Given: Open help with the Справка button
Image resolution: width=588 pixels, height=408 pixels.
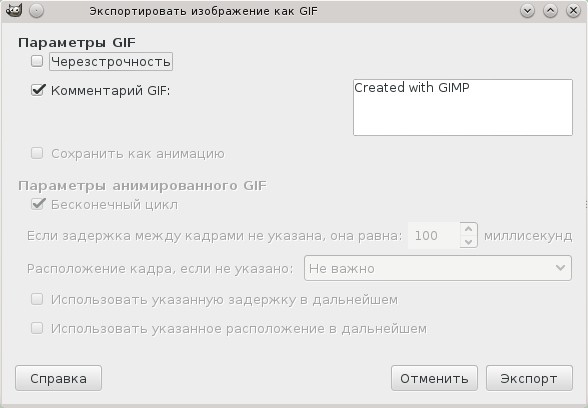Looking at the screenshot, I should [58, 378].
